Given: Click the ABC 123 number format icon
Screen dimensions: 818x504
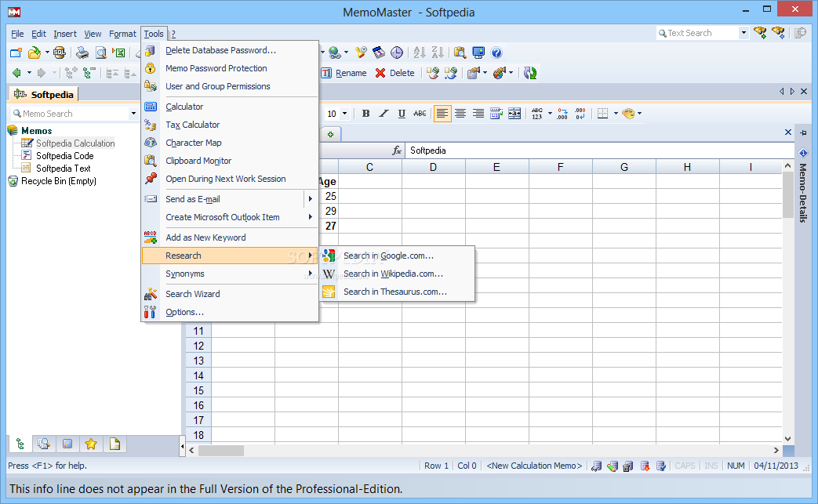Looking at the screenshot, I should tap(536, 114).
